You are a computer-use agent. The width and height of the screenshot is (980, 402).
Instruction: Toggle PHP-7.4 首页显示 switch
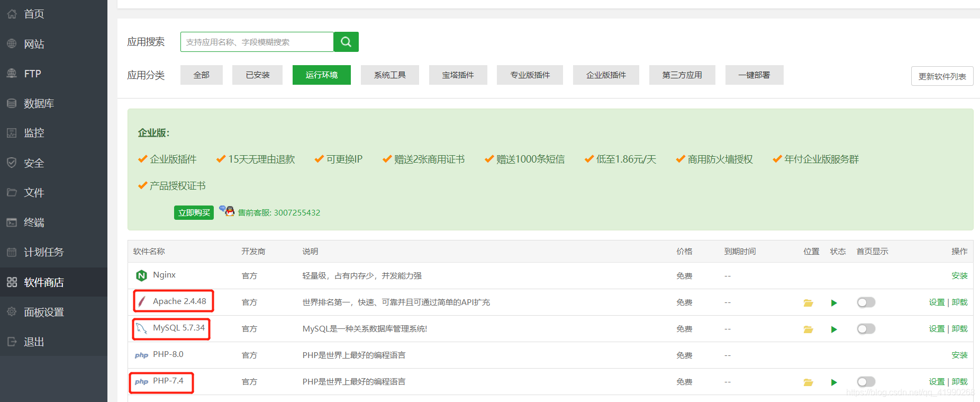click(866, 382)
